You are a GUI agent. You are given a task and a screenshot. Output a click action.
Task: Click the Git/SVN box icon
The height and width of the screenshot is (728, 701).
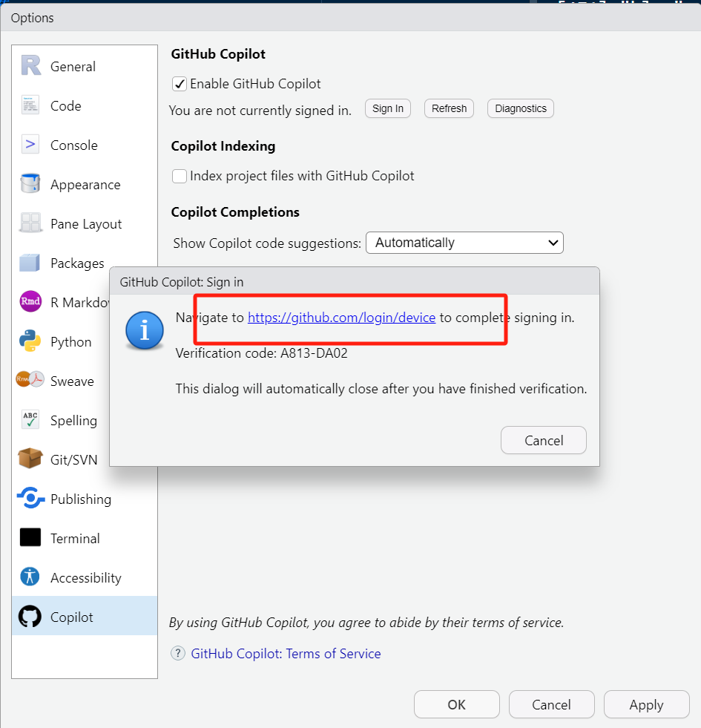coord(30,459)
